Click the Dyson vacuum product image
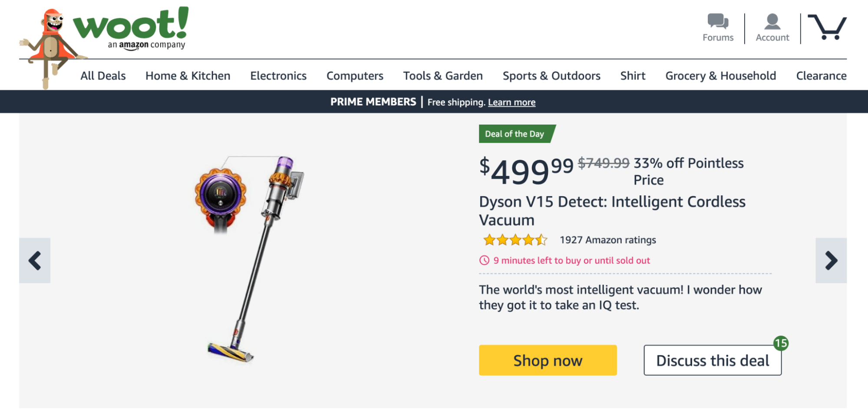868x409 pixels. click(250, 258)
